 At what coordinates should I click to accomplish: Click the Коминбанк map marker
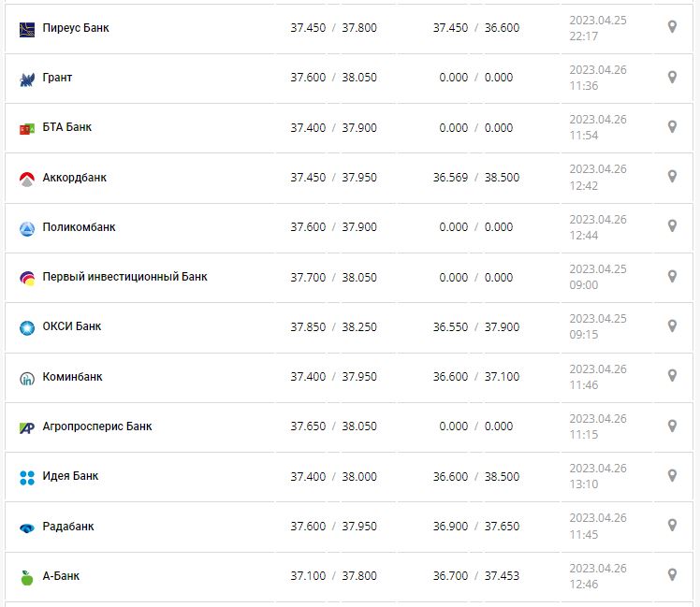point(672,376)
